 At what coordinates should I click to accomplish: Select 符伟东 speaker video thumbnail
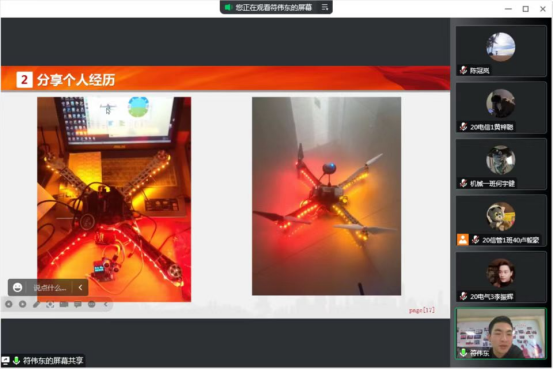click(x=500, y=333)
